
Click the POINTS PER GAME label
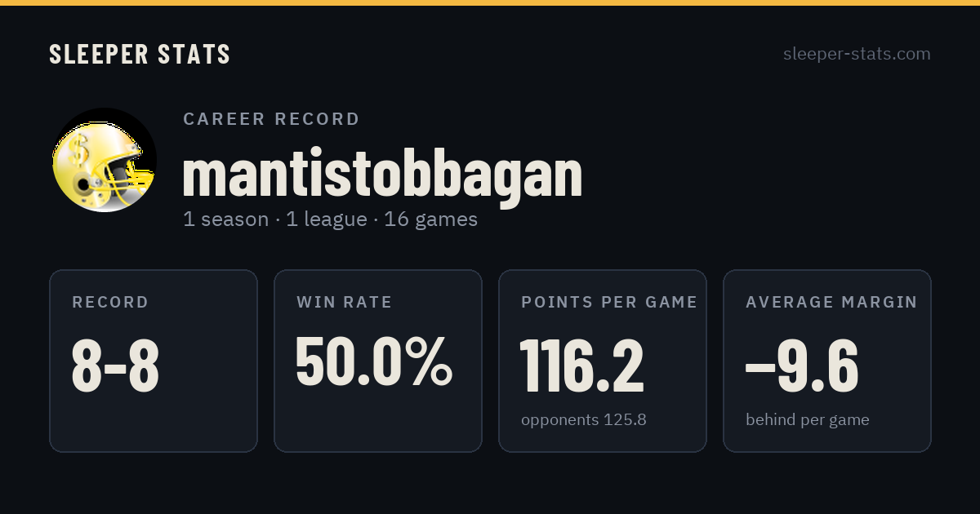point(609,303)
